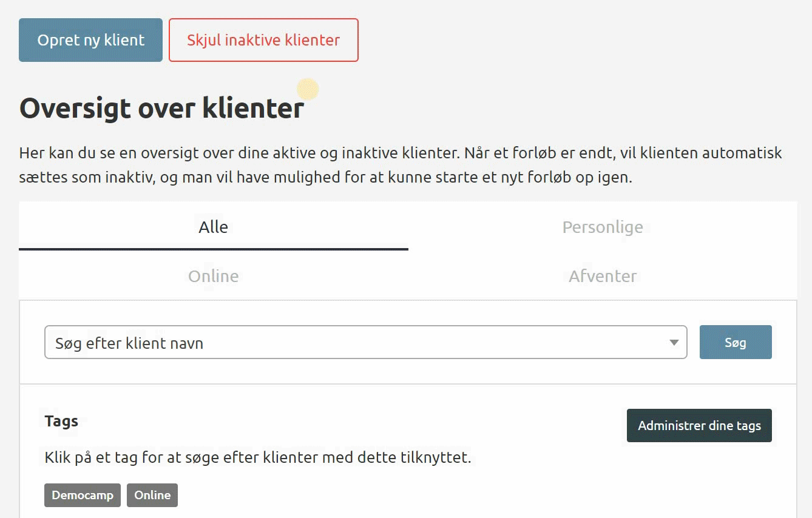Screen dimensions: 812x518
Task: Filter clients by the Online tag chip
Action: 152,495
